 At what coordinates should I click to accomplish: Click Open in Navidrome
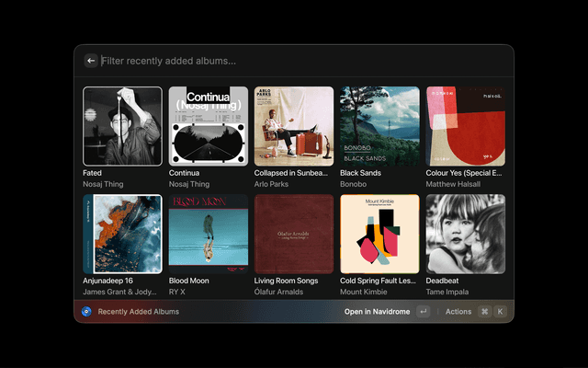[377, 312]
